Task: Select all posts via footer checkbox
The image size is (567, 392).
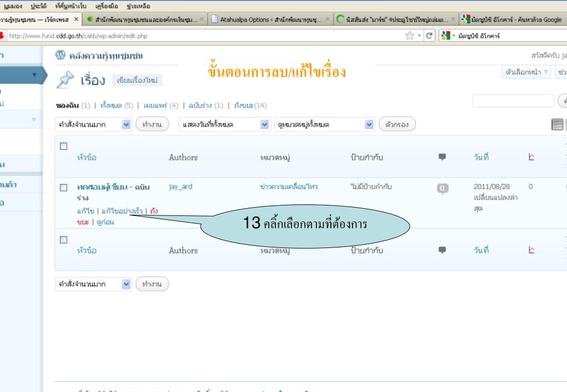Action: coord(64,240)
